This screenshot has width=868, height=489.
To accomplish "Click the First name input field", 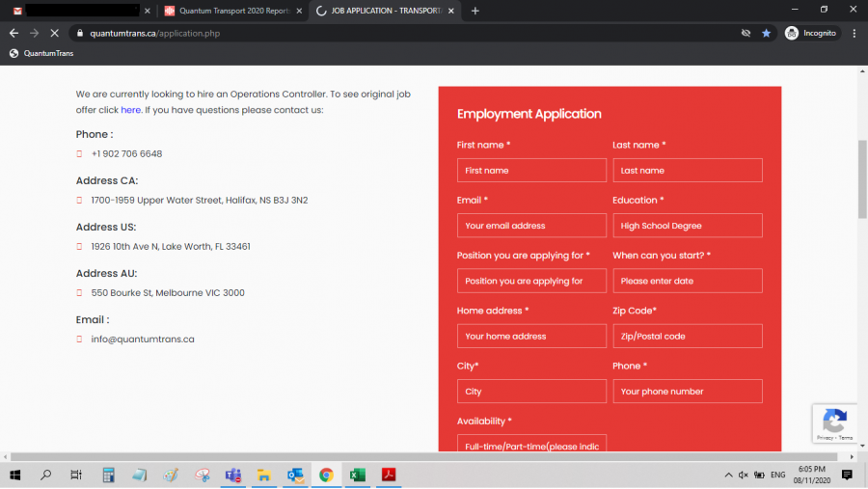I will coord(531,170).
